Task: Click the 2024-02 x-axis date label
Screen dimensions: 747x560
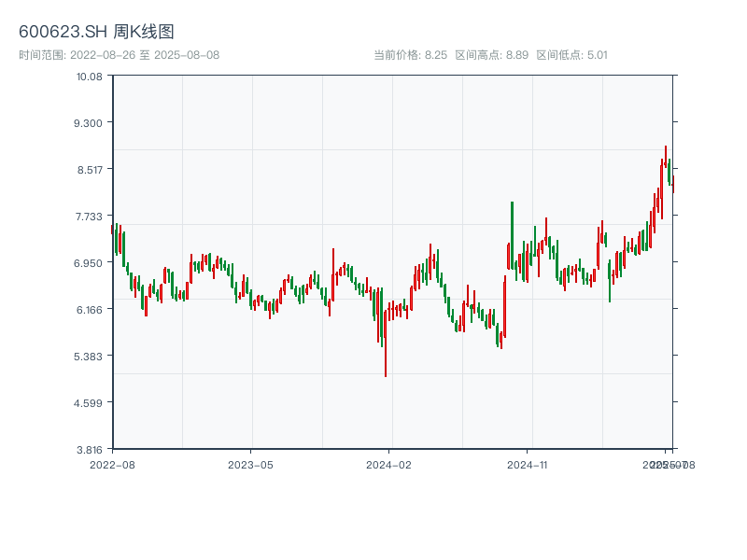Action: [388, 464]
